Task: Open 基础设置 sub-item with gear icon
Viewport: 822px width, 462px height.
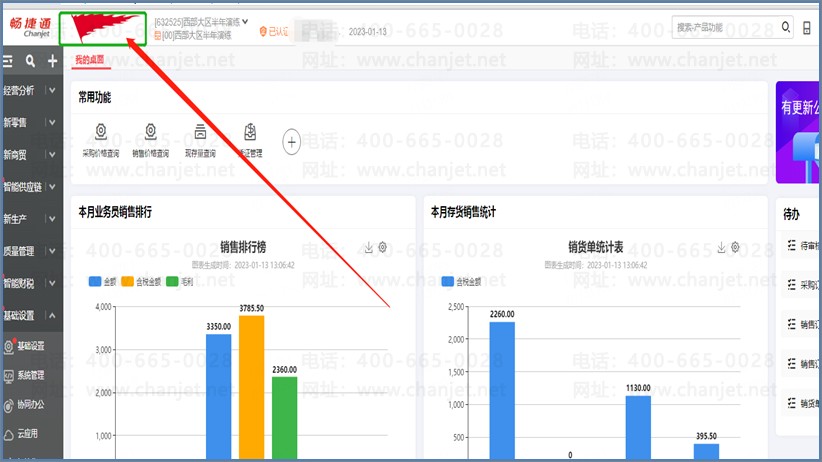Action: point(24,346)
